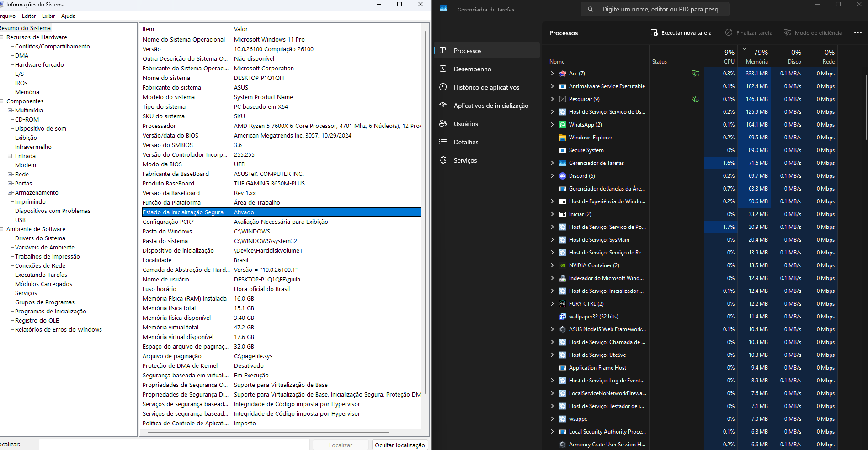868x450 pixels.
Task: Click the Discord process icon
Action: [x=563, y=176]
